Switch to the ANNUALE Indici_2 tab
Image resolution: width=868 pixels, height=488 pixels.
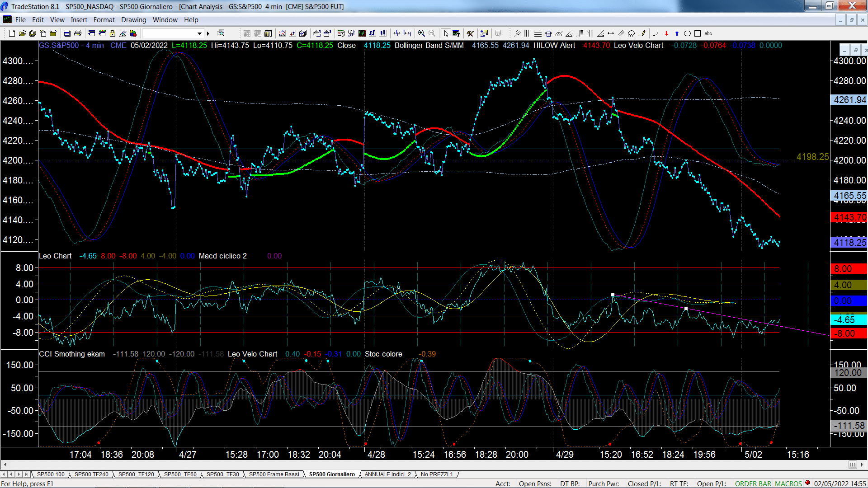coord(388,474)
